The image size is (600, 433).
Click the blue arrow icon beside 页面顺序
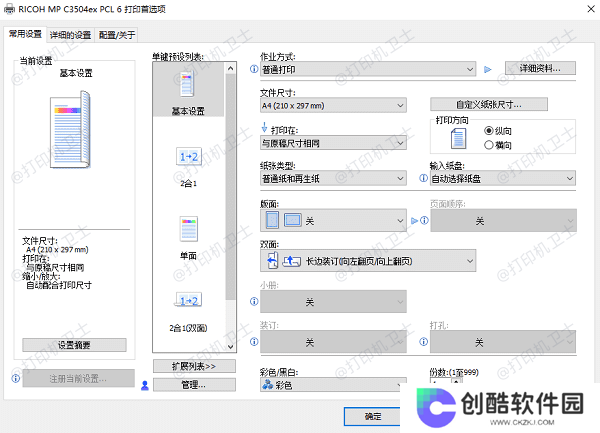pyautogui.click(x=414, y=221)
